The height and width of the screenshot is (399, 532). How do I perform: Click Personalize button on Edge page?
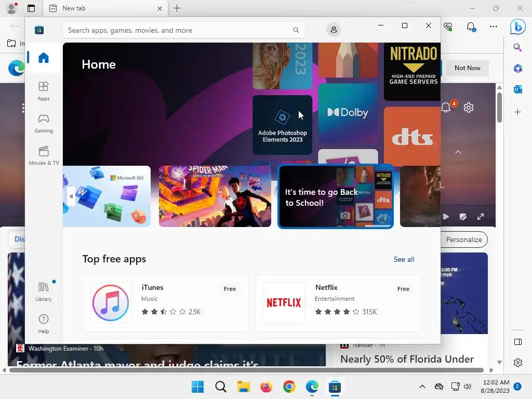tap(464, 240)
